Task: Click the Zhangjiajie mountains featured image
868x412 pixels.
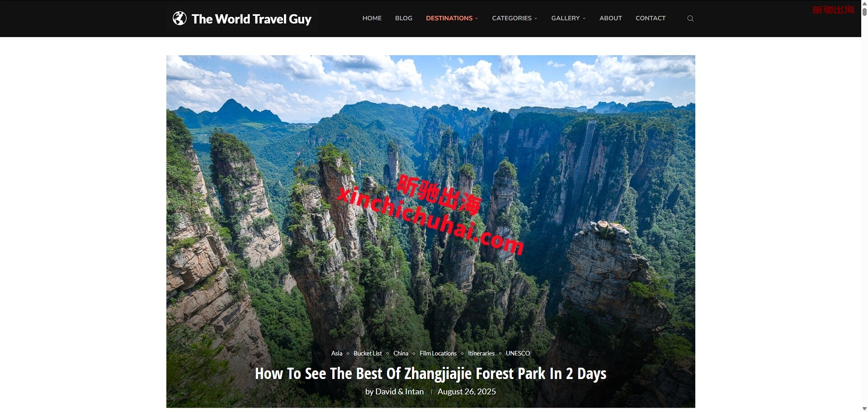Action: pyautogui.click(x=430, y=204)
